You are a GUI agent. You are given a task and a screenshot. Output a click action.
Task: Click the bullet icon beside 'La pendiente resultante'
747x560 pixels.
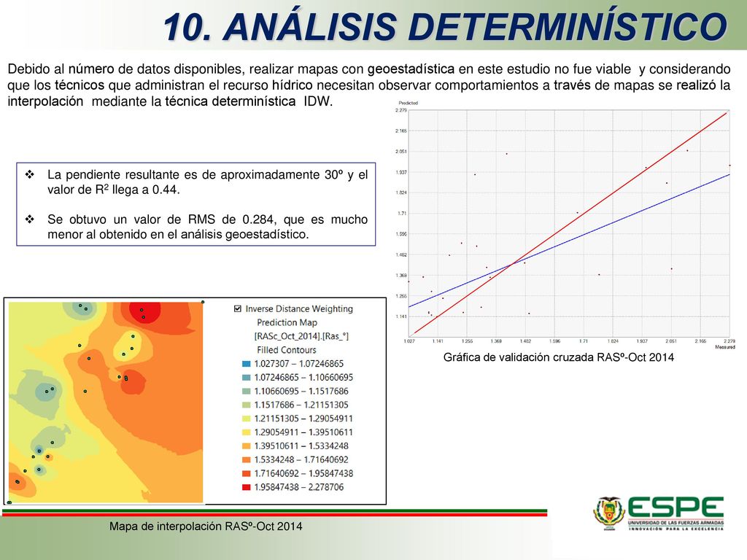[x=30, y=174]
